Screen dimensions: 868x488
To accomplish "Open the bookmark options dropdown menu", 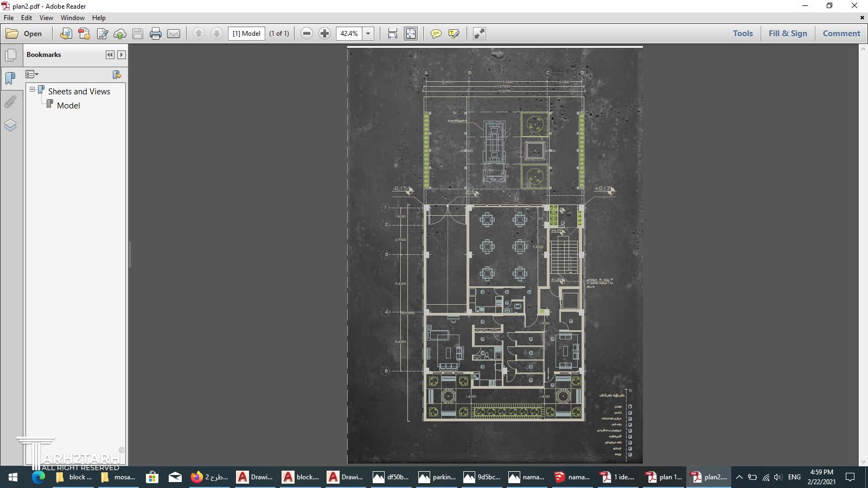I will coord(32,74).
